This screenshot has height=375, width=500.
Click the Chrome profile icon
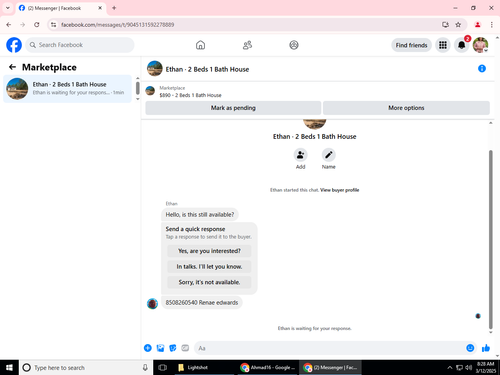pyautogui.click(x=477, y=25)
